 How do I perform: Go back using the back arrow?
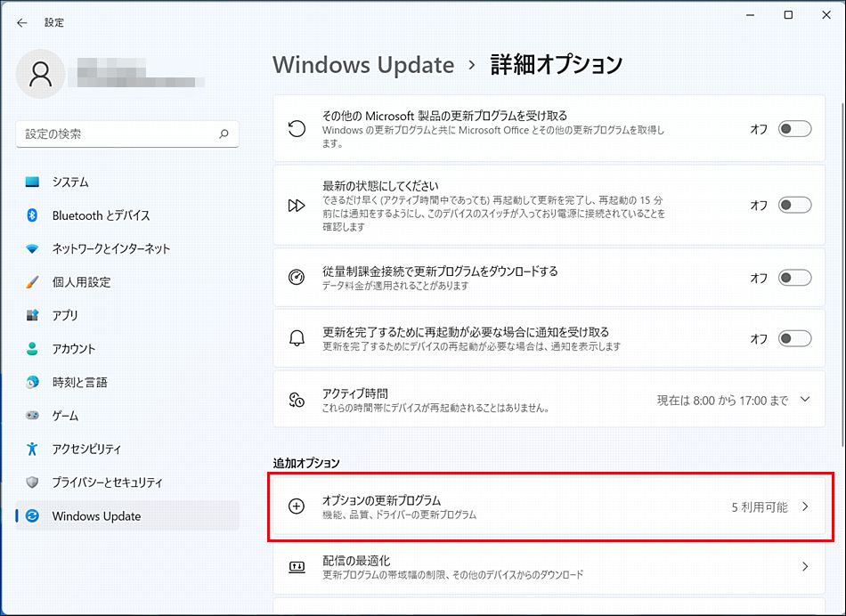(21, 22)
